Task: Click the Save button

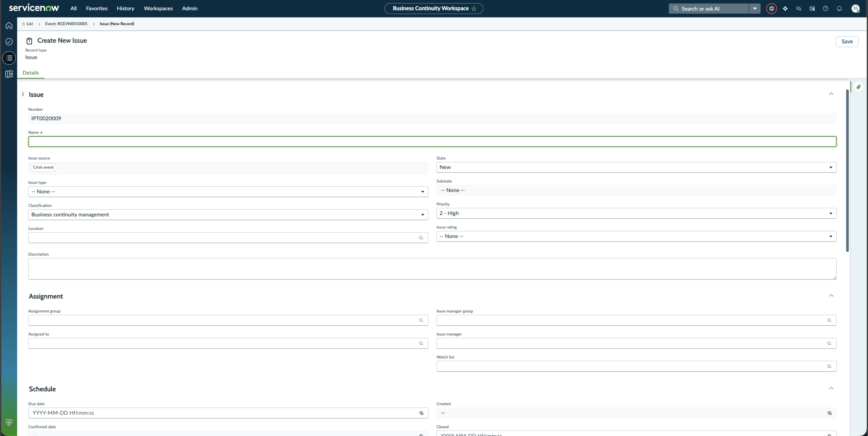Action: 847,42
